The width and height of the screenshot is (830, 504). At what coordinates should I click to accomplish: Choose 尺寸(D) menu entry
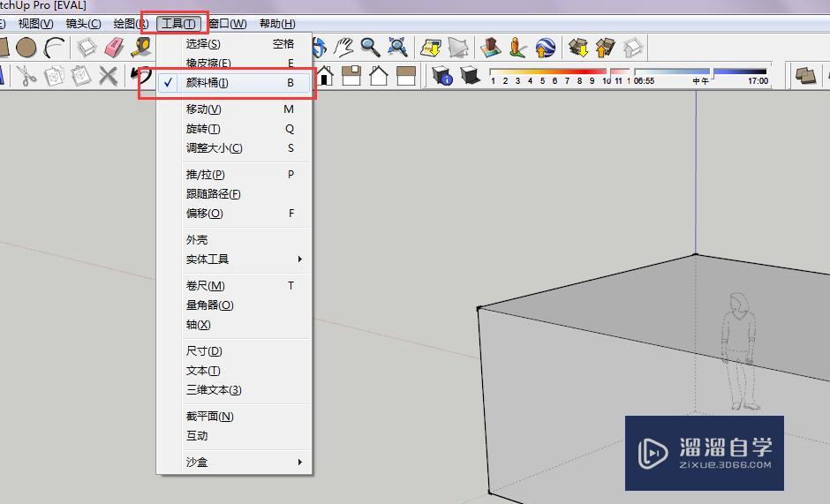pyautogui.click(x=234, y=351)
